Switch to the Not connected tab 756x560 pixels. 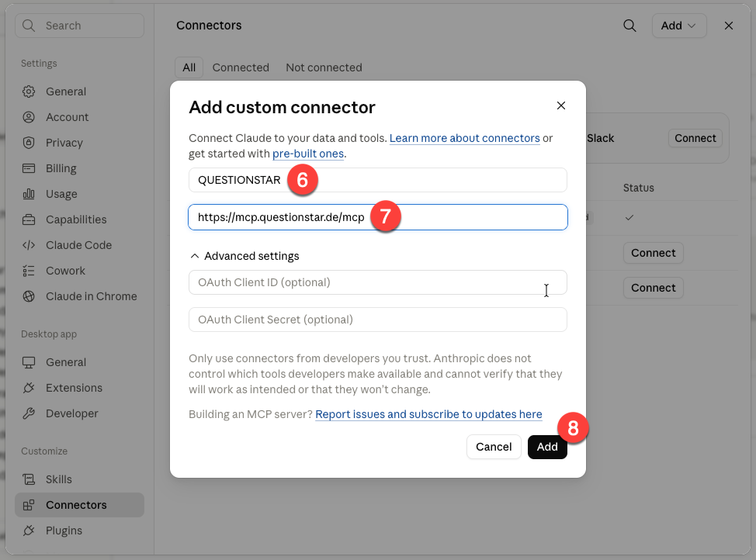[x=324, y=67]
